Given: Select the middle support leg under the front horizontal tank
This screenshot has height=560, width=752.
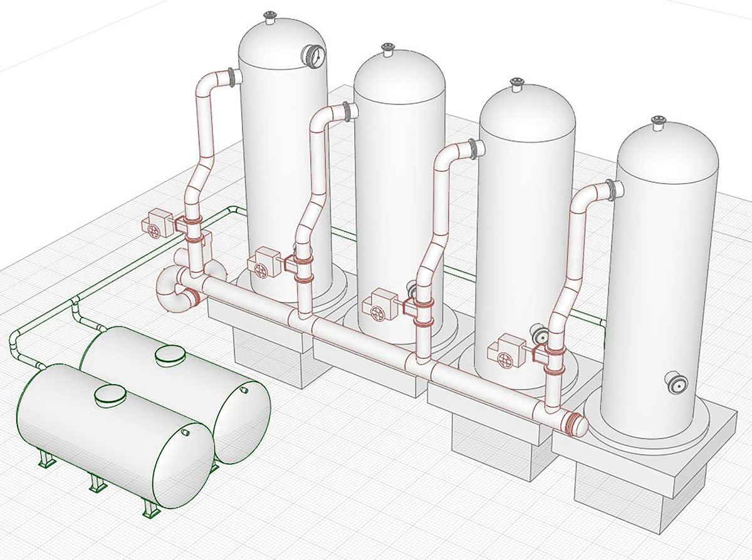Looking at the screenshot, I should (x=97, y=484).
